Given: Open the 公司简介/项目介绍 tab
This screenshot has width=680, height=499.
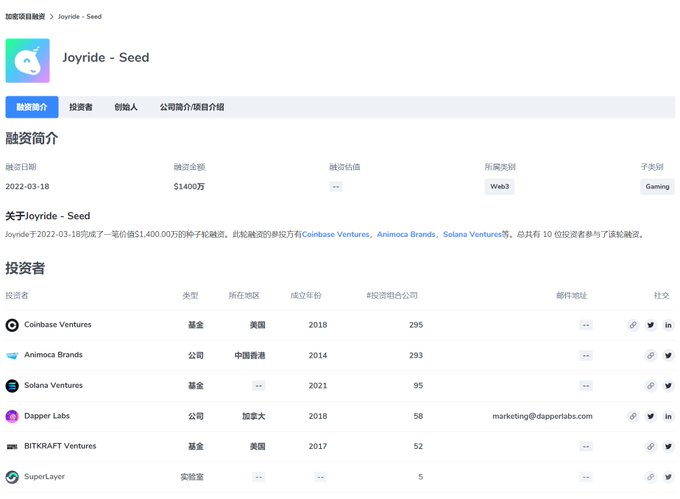Looking at the screenshot, I should click(x=192, y=107).
